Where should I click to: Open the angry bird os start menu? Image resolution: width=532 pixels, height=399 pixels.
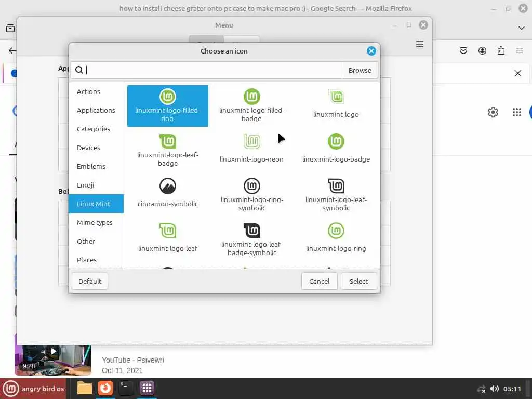point(33,389)
